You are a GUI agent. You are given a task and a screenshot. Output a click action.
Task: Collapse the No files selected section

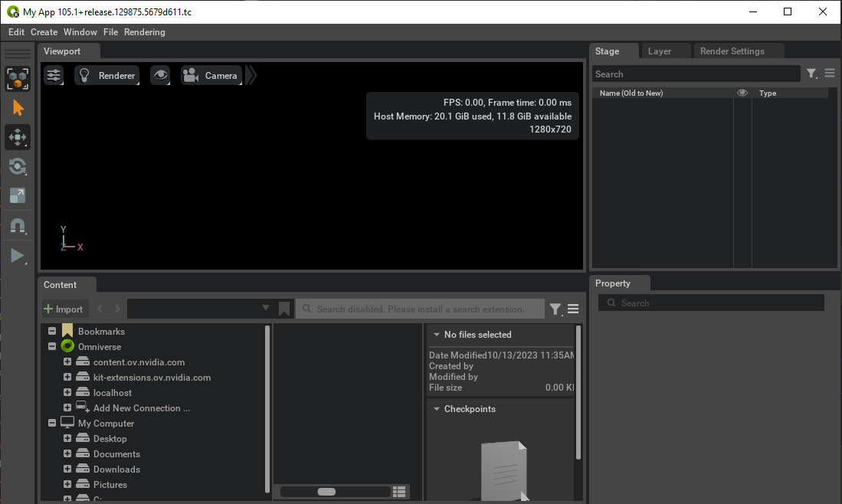(x=437, y=335)
